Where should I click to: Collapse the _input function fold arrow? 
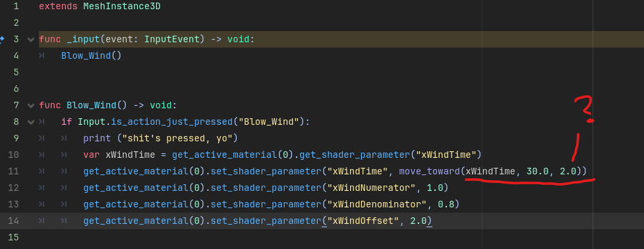(30, 40)
